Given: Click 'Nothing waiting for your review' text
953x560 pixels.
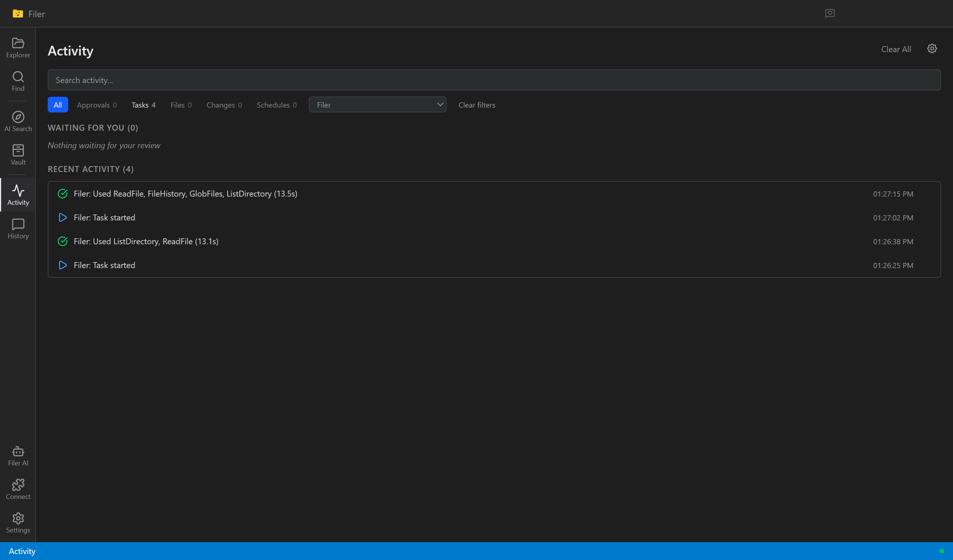Looking at the screenshot, I should pos(104,146).
